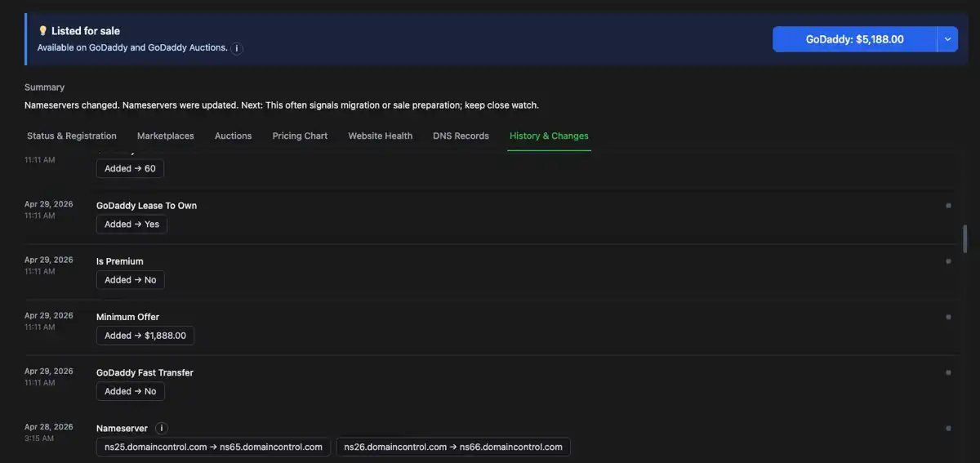Click the Apr 28, 2026 date label
Viewport: 980px width, 463px height.
pyautogui.click(x=49, y=427)
